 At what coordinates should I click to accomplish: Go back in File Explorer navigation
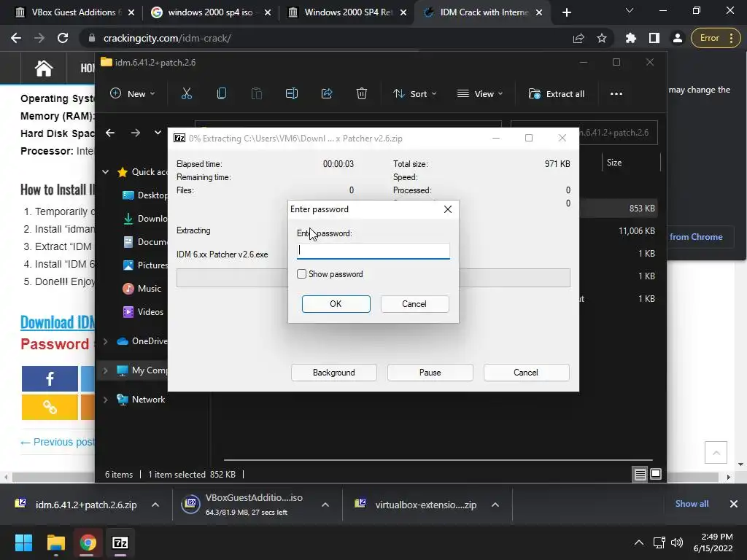tap(110, 133)
